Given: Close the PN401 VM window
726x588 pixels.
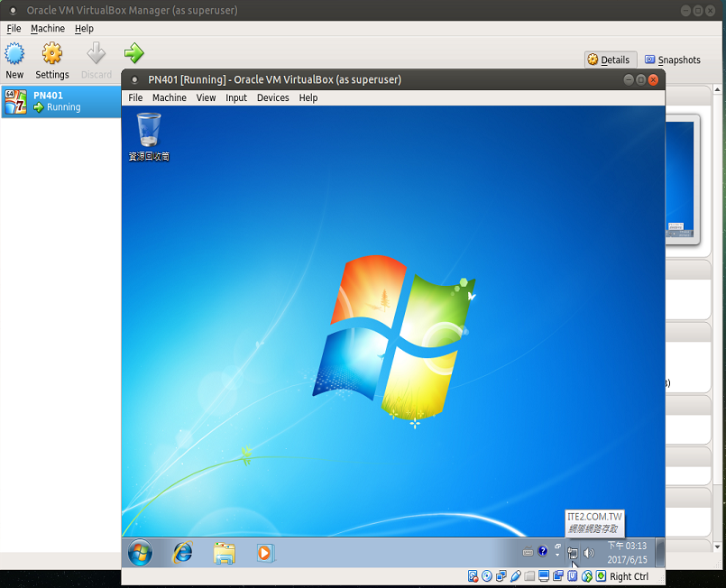Looking at the screenshot, I should [x=653, y=79].
